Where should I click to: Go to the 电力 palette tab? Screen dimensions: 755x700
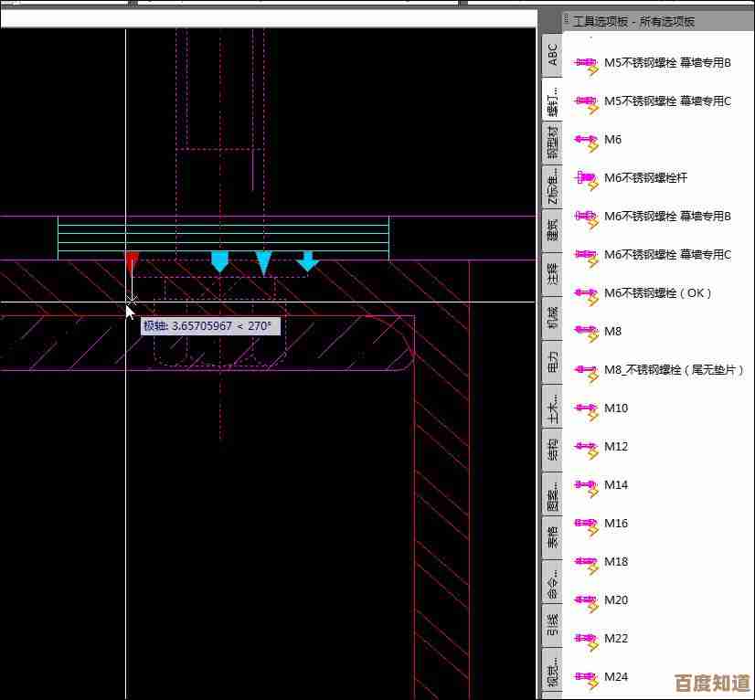552,362
